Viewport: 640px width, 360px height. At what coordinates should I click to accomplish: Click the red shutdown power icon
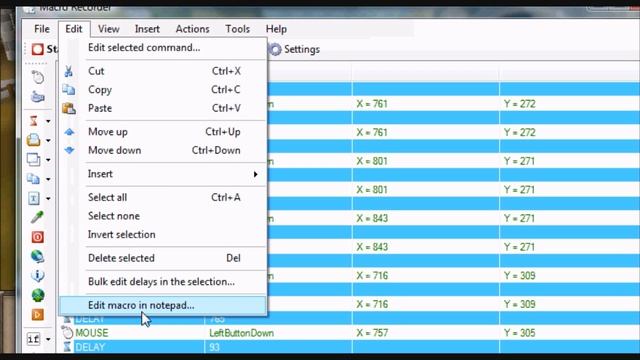38,237
